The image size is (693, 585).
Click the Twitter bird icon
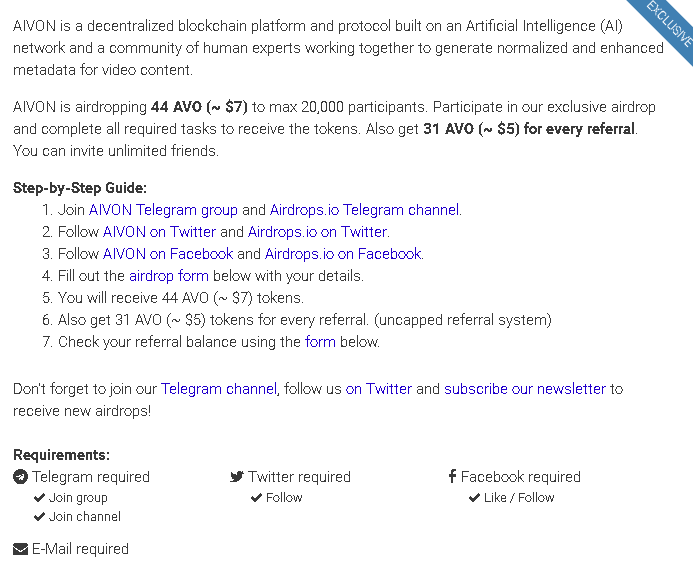(237, 477)
